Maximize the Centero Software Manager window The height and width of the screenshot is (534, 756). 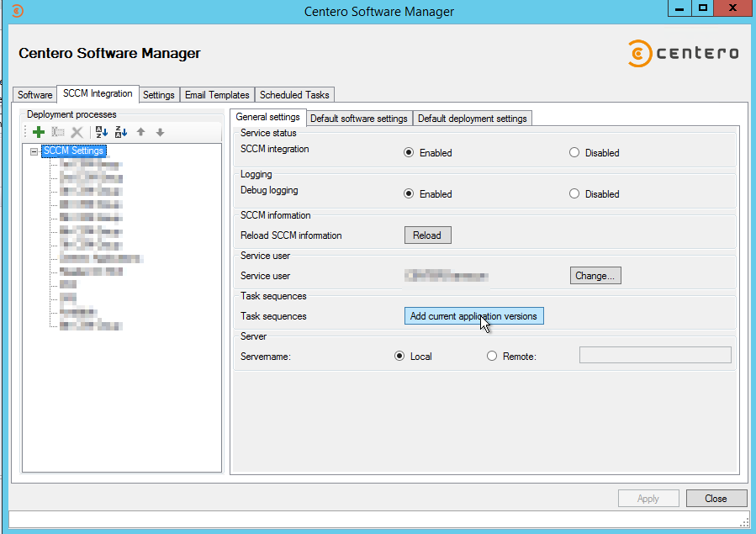[703, 8]
